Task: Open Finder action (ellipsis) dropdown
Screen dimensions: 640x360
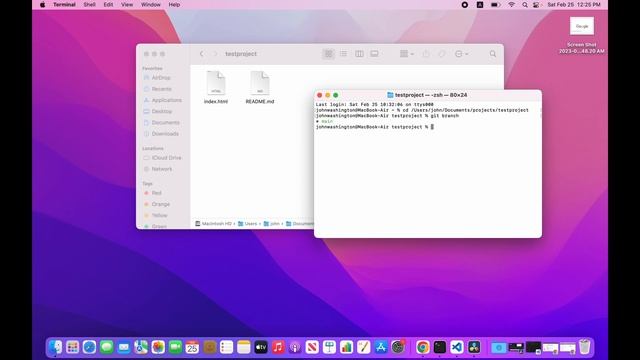Action: [x=461, y=54]
